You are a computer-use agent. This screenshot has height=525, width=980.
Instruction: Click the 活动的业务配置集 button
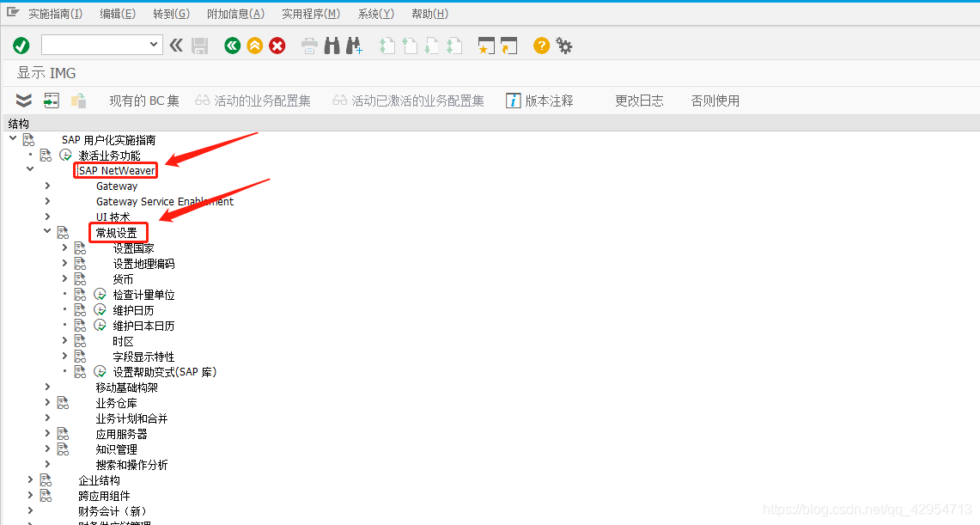coord(253,101)
